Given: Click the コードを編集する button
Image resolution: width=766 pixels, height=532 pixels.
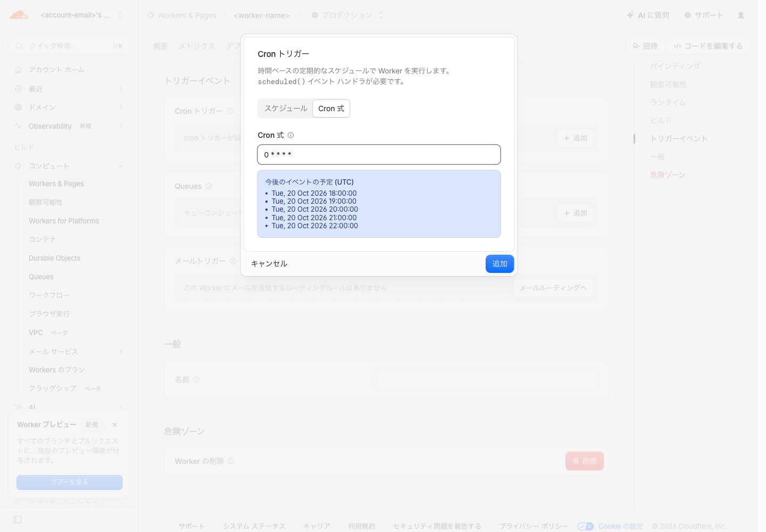Looking at the screenshot, I should click(709, 46).
